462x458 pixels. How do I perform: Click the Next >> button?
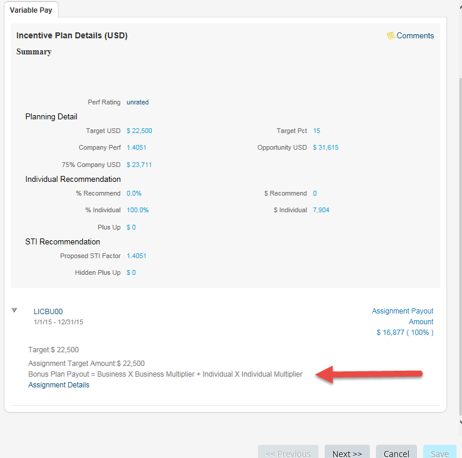tap(347, 453)
